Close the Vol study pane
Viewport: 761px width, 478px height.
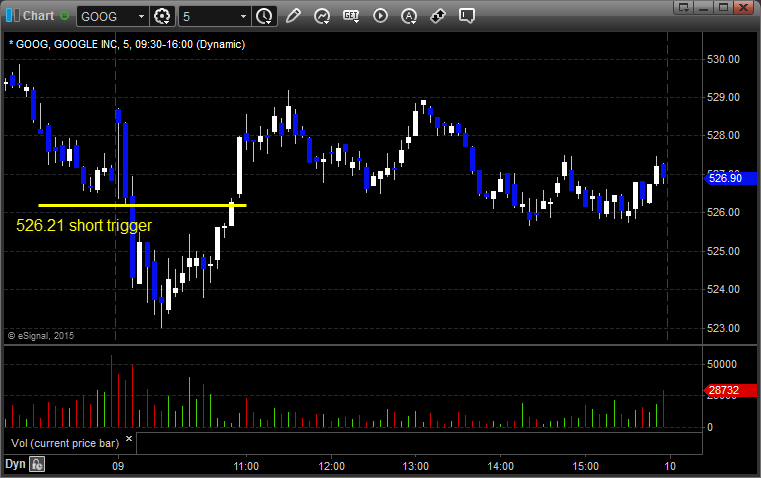point(129,439)
